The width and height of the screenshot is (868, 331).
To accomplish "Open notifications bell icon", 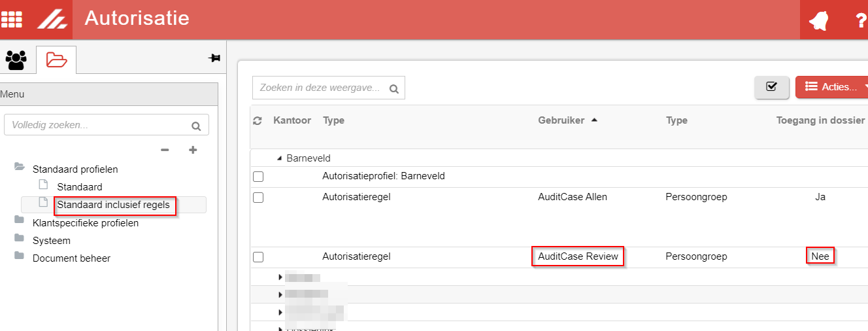I will pyautogui.click(x=818, y=20).
